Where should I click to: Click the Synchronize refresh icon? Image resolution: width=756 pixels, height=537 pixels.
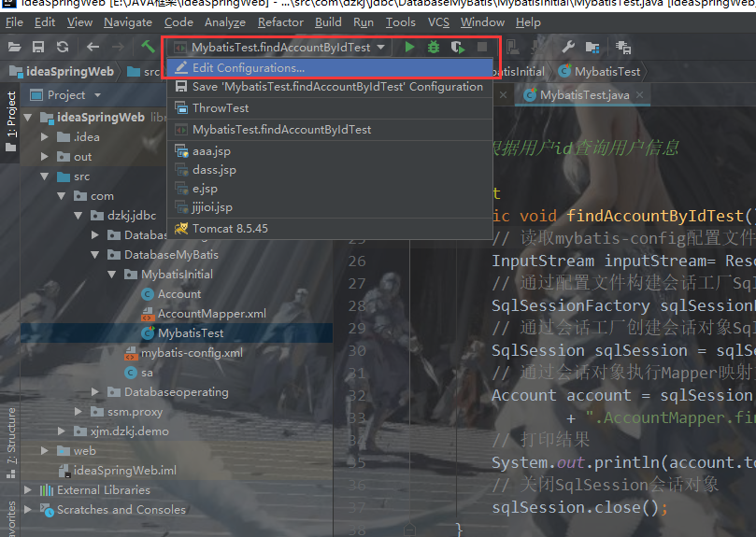(63, 48)
